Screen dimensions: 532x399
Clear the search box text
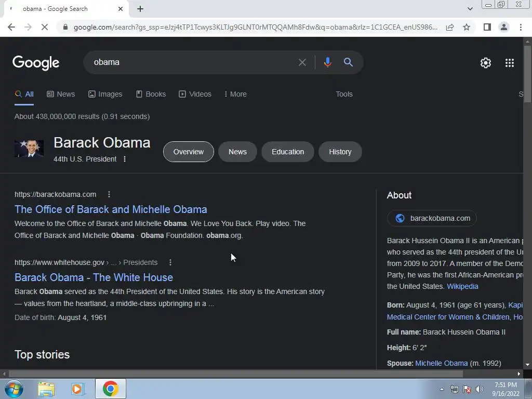click(302, 62)
